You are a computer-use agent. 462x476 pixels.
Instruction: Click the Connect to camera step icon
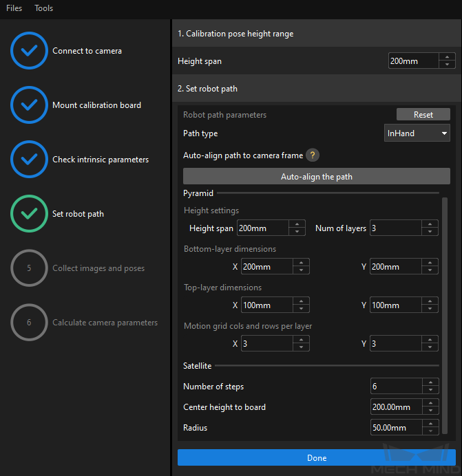click(29, 51)
